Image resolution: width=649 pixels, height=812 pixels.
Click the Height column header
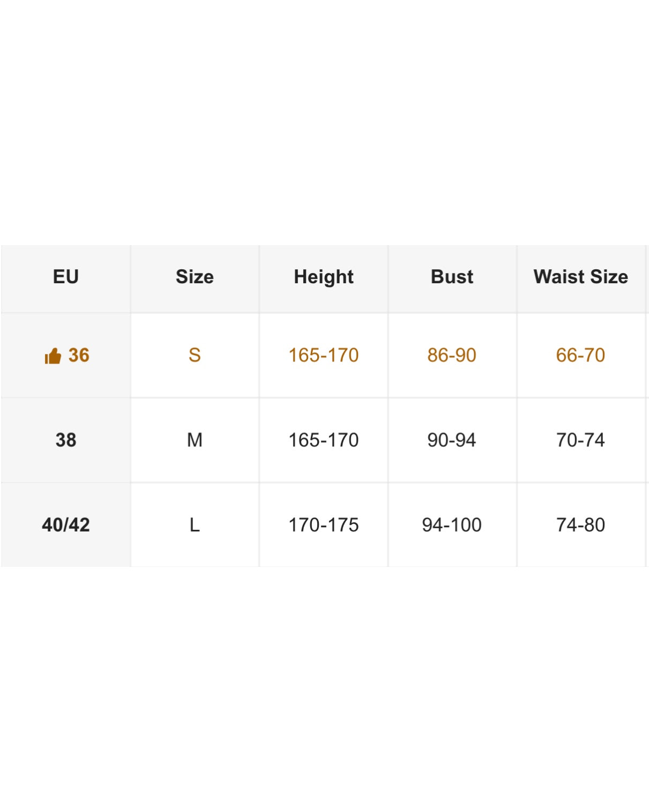tap(324, 277)
